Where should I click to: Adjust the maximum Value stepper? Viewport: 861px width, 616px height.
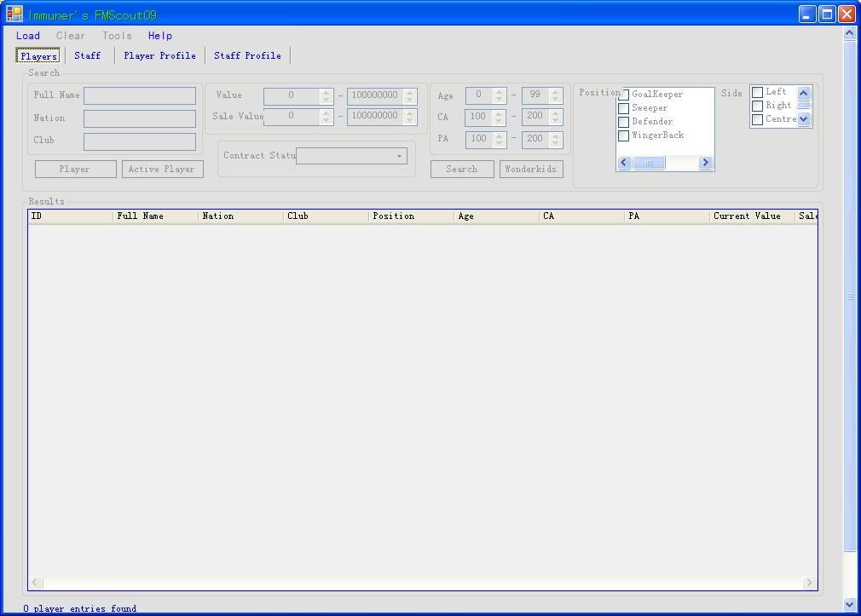(410, 96)
